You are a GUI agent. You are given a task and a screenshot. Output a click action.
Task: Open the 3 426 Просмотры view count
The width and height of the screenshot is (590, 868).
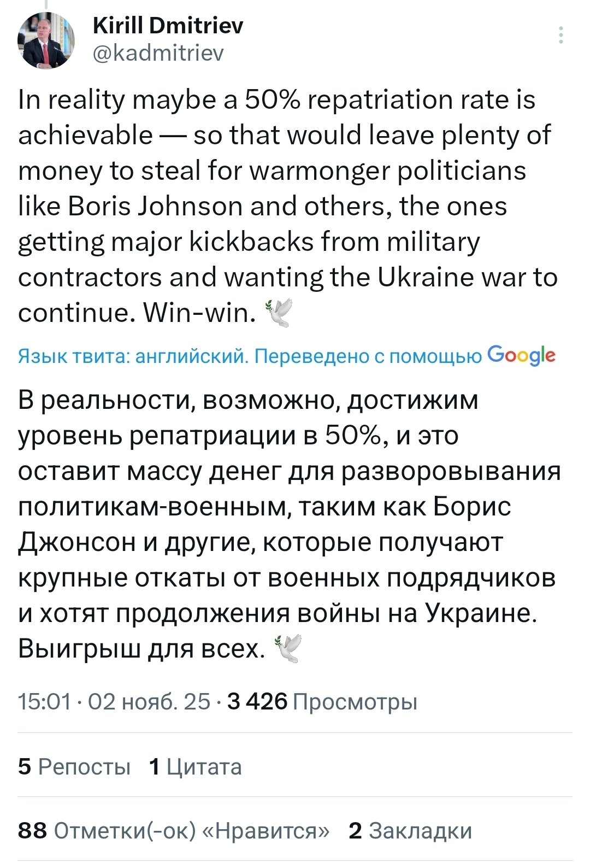click(322, 701)
